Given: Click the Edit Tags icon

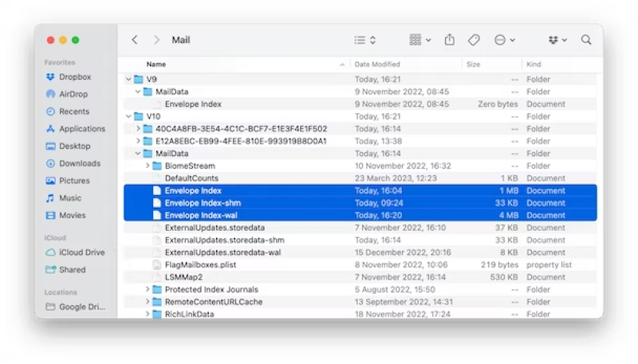Looking at the screenshot, I should coord(474,40).
